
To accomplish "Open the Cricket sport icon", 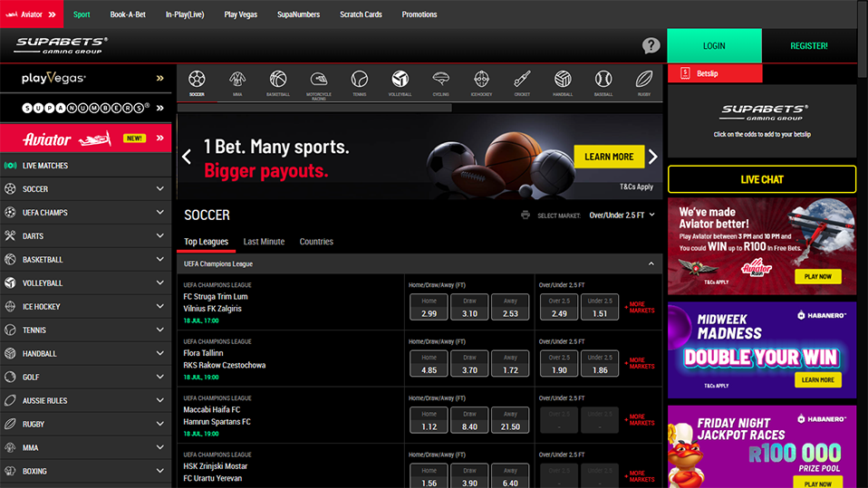I will (522, 82).
